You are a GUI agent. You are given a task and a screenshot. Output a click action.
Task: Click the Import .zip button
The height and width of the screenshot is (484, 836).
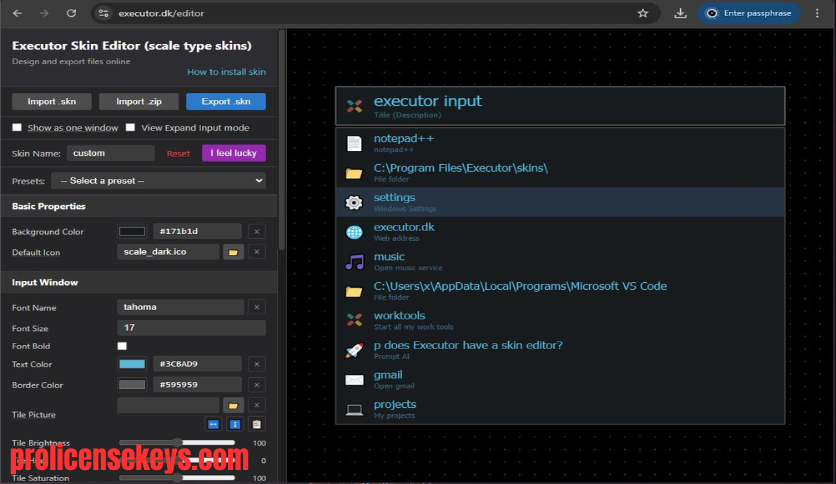click(x=139, y=101)
